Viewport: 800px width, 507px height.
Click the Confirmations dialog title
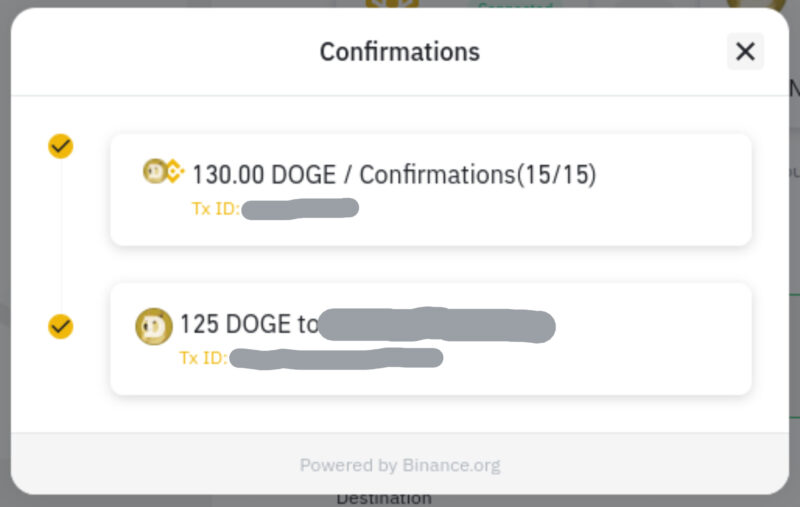click(x=400, y=52)
